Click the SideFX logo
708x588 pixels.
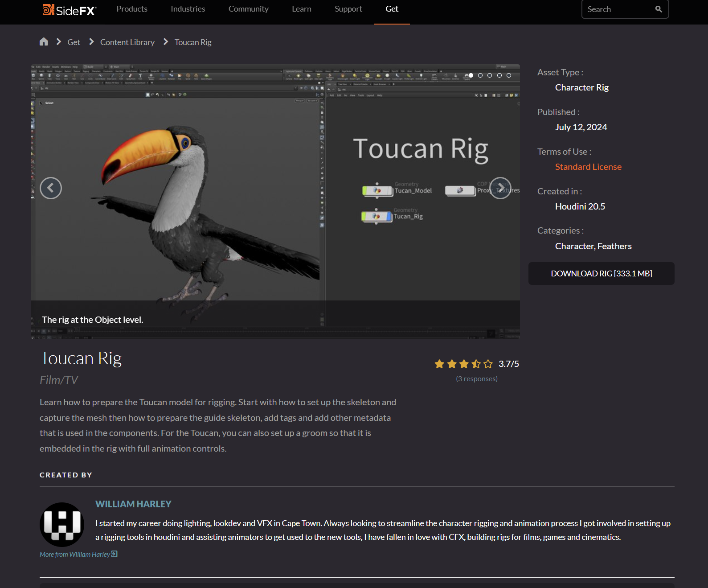coord(70,10)
